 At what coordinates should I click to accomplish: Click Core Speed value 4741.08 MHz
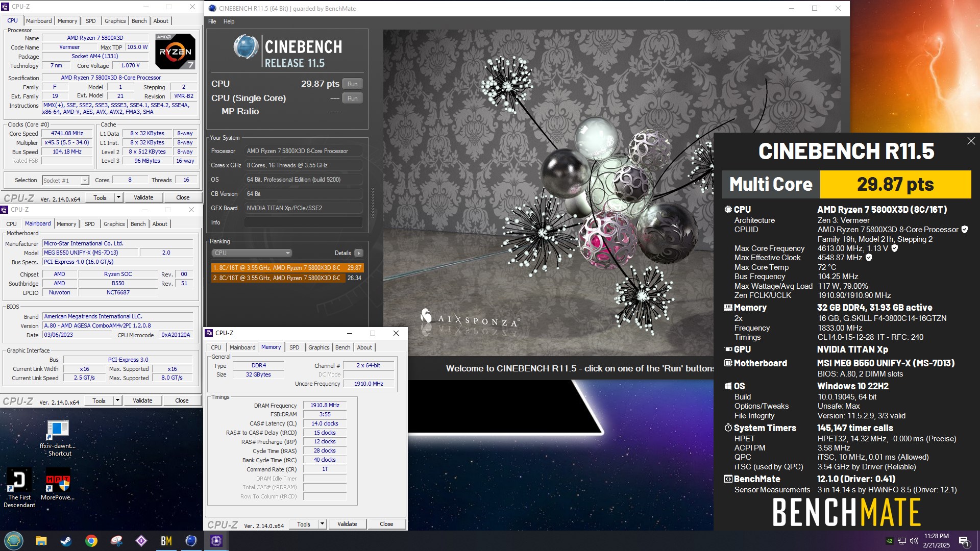click(67, 134)
